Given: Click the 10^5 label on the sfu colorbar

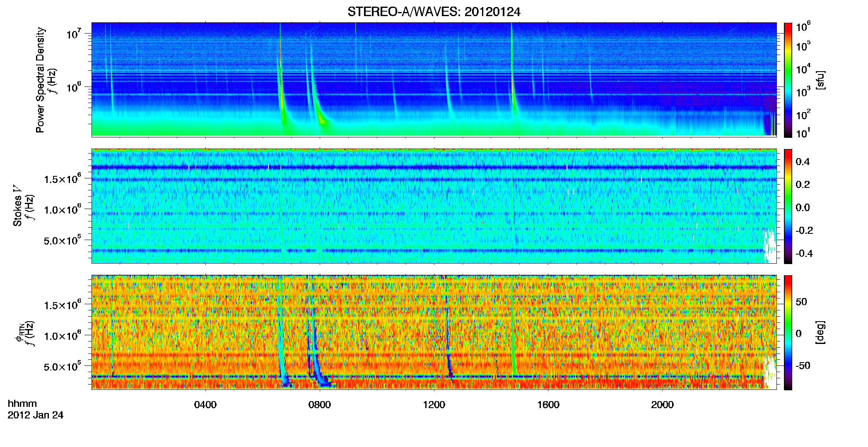Looking at the screenshot, I should (x=803, y=46).
